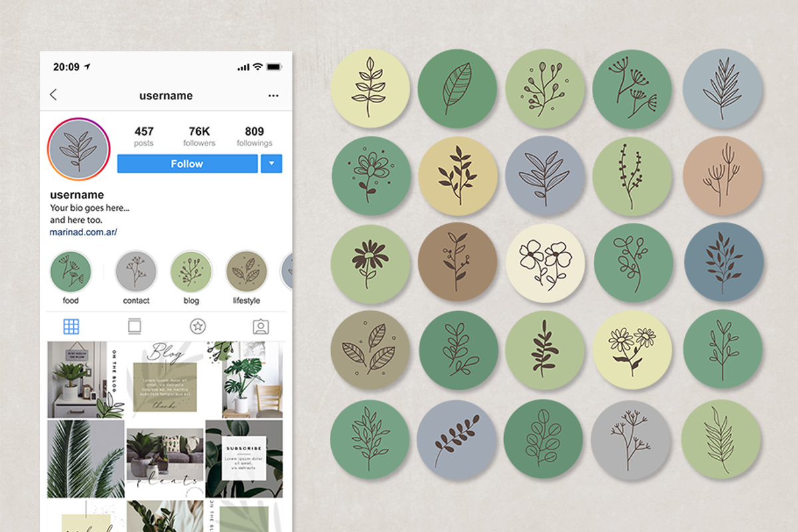
Task: Select the cream circle with two outlined flowers
Action: tap(545, 263)
